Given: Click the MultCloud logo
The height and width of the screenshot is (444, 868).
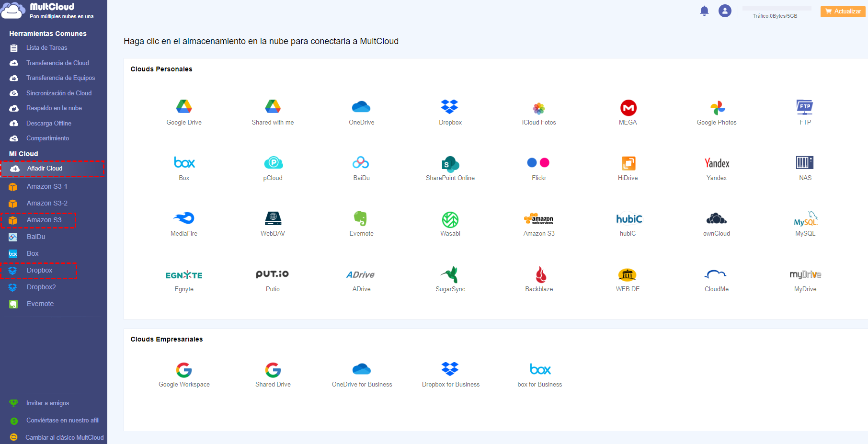Looking at the screenshot, I should point(48,11).
